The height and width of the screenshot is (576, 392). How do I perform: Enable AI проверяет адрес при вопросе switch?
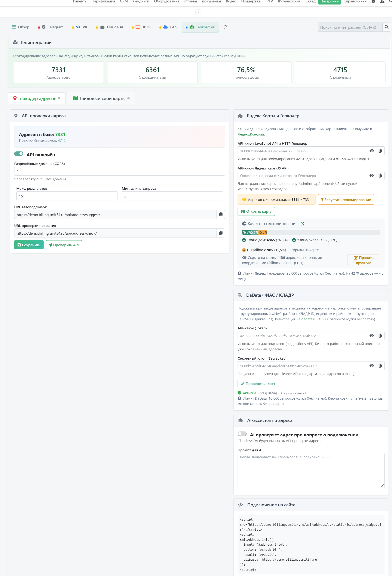tap(242, 434)
